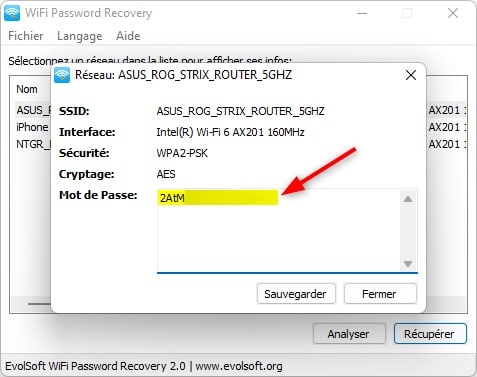Select the iPhone network in the list
This screenshot has height=377, width=477.
coord(32,127)
